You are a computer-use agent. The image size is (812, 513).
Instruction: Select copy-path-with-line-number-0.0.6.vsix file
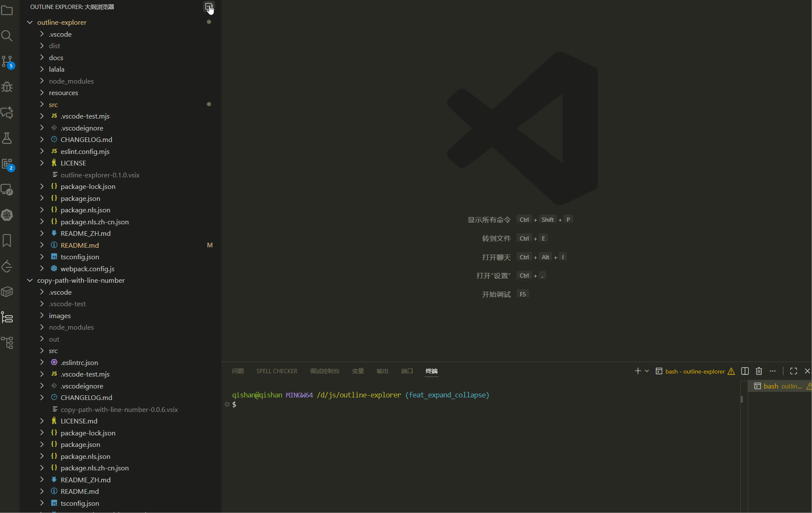(119, 409)
